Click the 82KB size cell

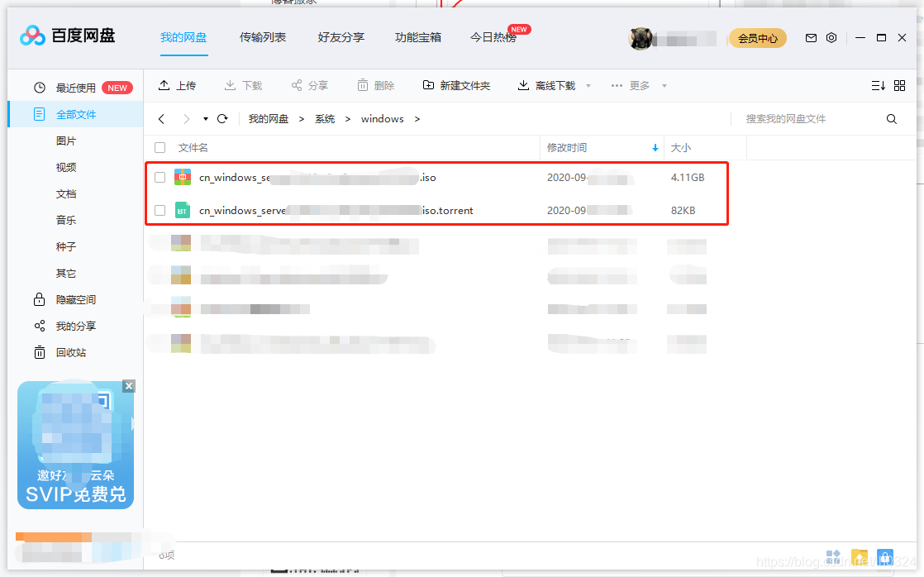[x=683, y=211]
